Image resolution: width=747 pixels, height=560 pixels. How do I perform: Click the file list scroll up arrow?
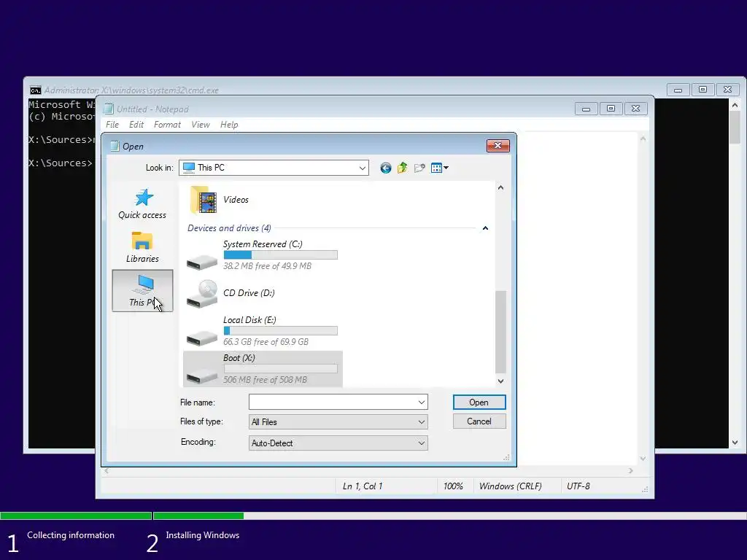[x=500, y=187]
